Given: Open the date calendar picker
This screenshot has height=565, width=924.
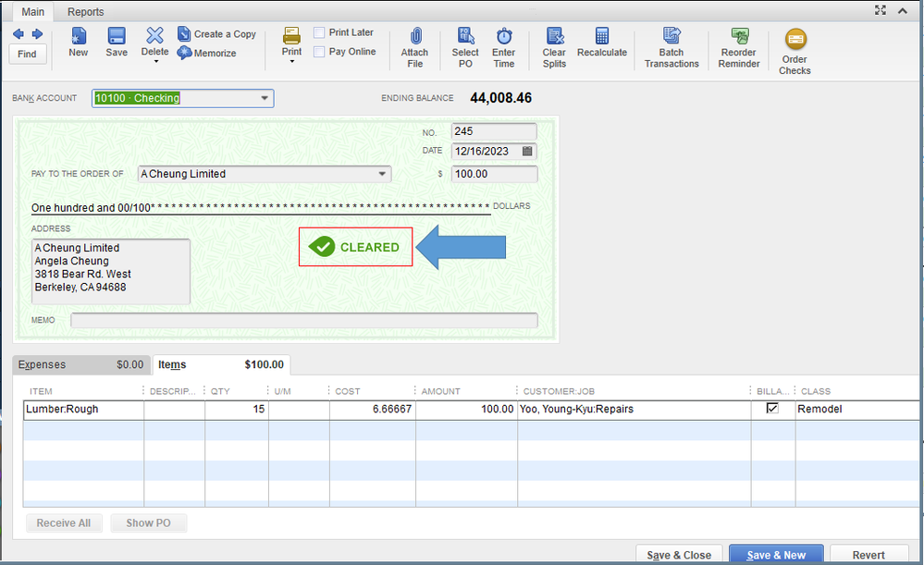Looking at the screenshot, I should point(527,151).
